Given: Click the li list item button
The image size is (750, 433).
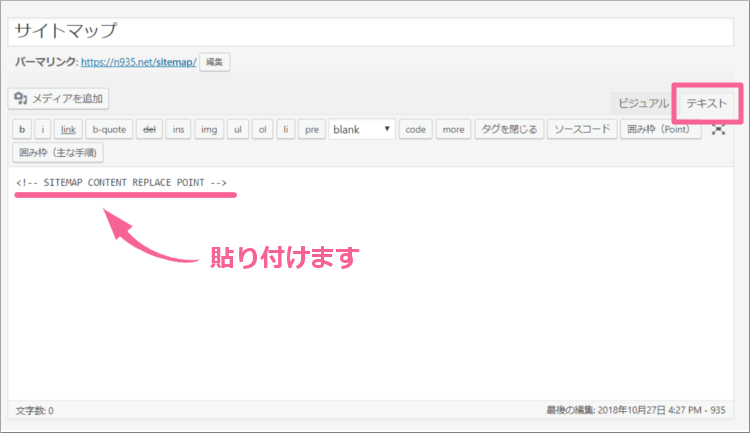Looking at the screenshot, I should [x=286, y=129].
